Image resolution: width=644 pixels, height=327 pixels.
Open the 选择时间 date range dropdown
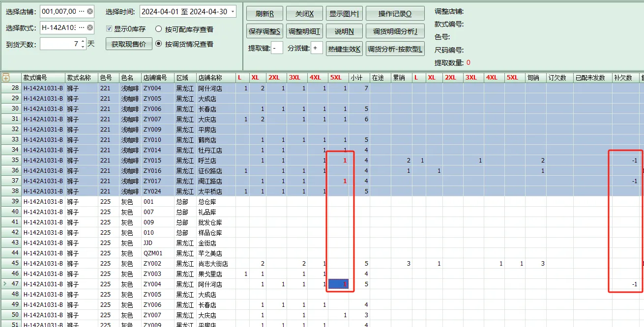coord(233,11)
